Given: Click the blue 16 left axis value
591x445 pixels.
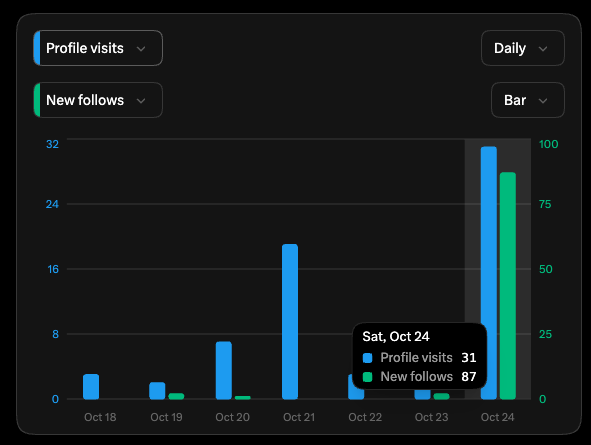Looking at the screenshot, I should tap(53, 269).
